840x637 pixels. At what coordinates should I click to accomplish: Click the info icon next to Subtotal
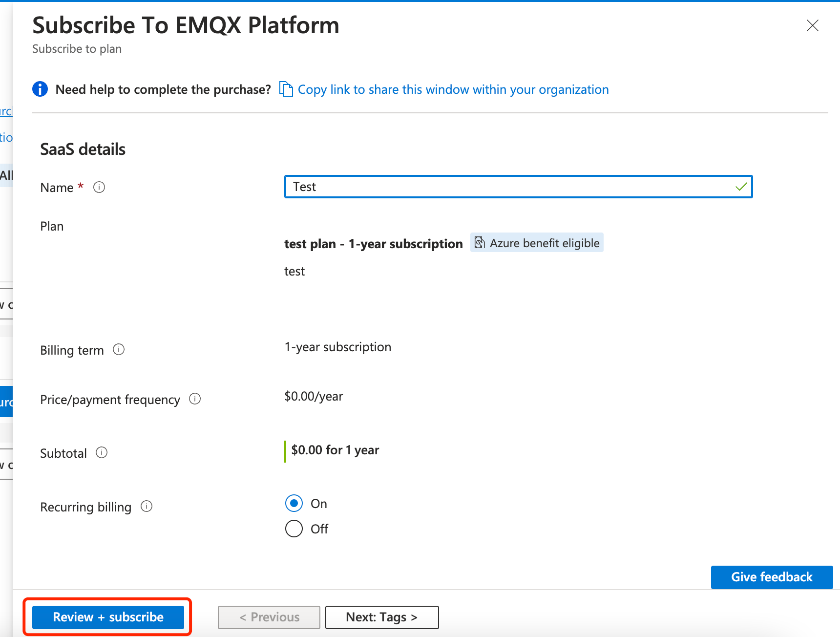102,452
